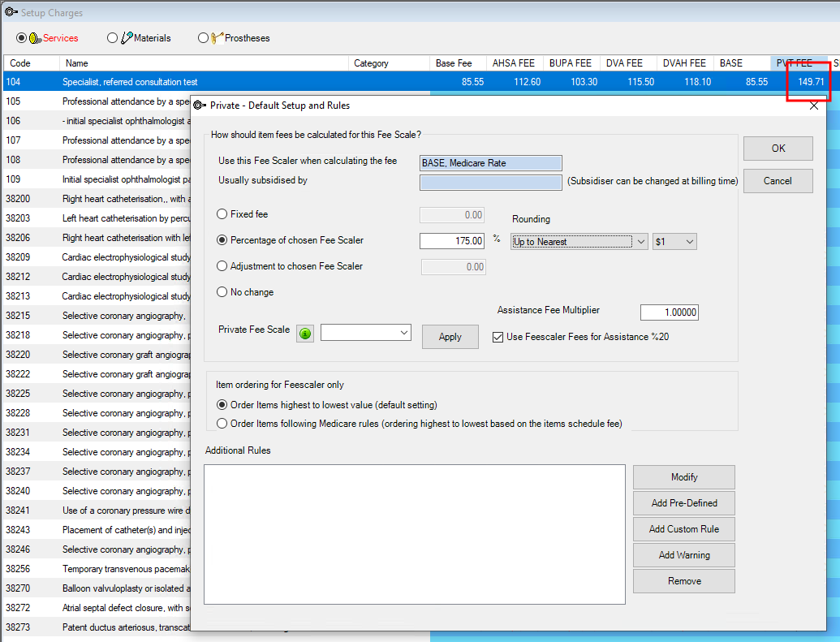Screen dimensions: 840x642
Task: Select the Prostheses radio button
Action: [203, 38]
